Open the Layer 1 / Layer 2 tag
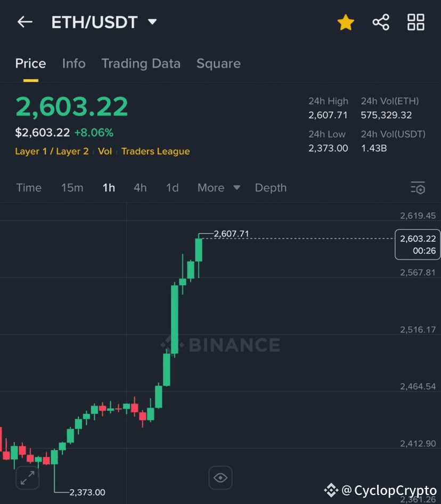The width and height of the screenshot is (441, 504). [x=52, y=151]
